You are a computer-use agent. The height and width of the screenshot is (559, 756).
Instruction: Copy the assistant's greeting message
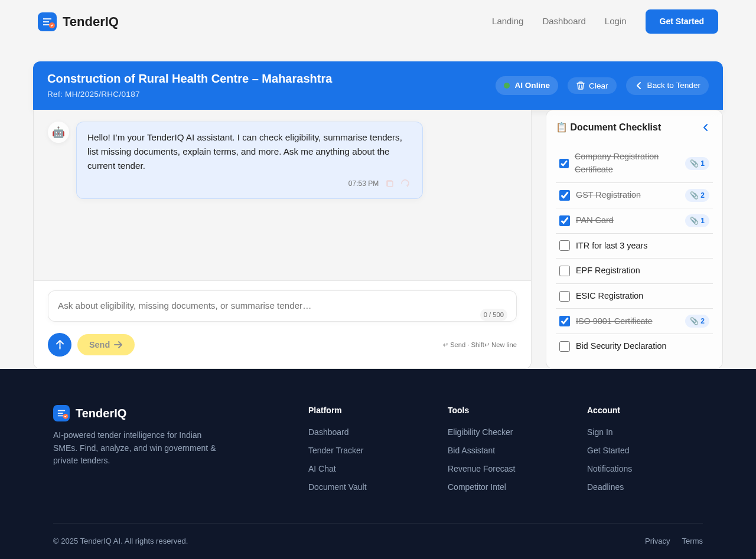pos(390,184)
